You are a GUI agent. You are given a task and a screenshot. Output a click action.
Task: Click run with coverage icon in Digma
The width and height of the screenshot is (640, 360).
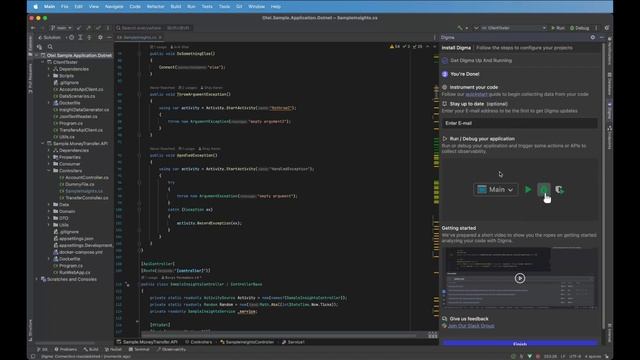560,189
